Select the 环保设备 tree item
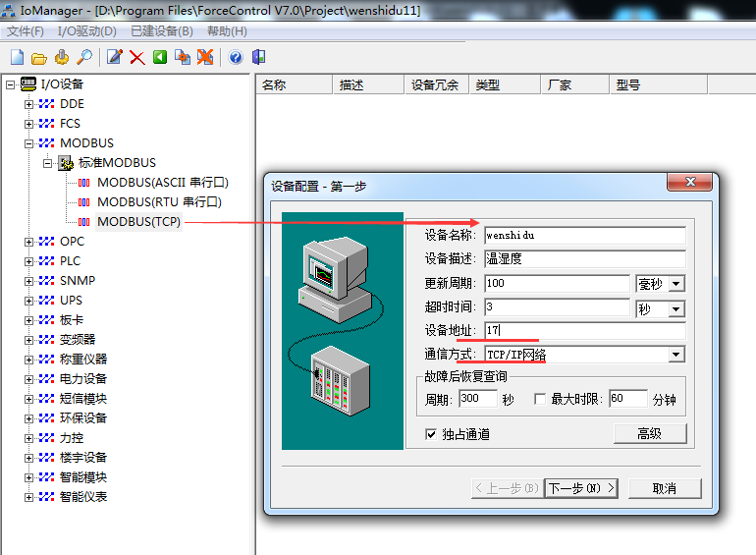This screenshot has width=756, height=555. tap(83, 418)
